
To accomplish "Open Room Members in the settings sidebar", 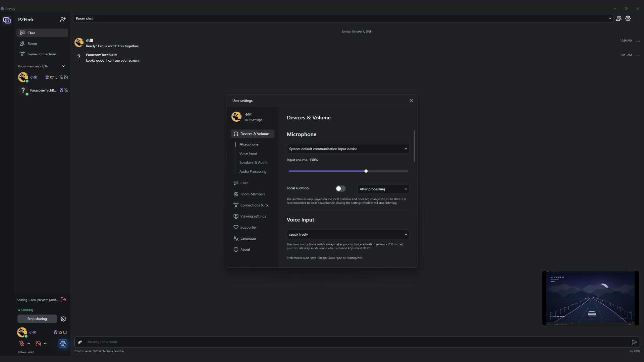I will (x=253, y=194).
